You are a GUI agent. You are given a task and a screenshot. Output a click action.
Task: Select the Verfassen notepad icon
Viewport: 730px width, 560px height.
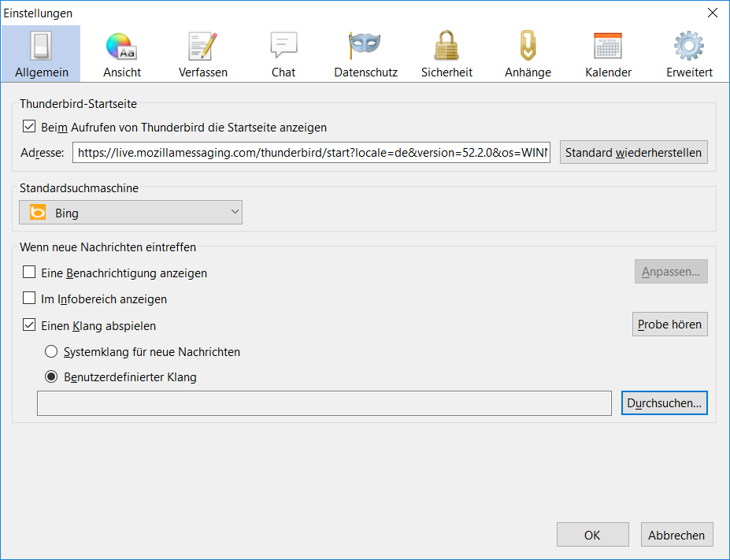click(202, 48)
